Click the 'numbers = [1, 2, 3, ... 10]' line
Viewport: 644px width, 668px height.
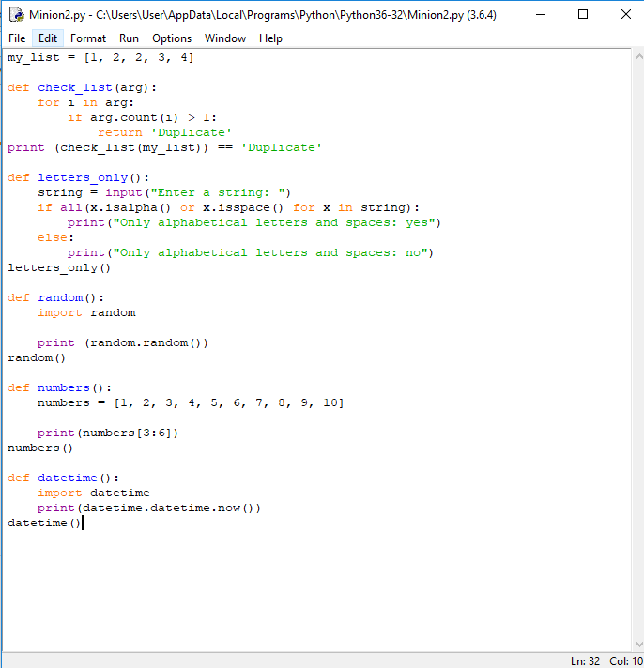coord(191,402)
